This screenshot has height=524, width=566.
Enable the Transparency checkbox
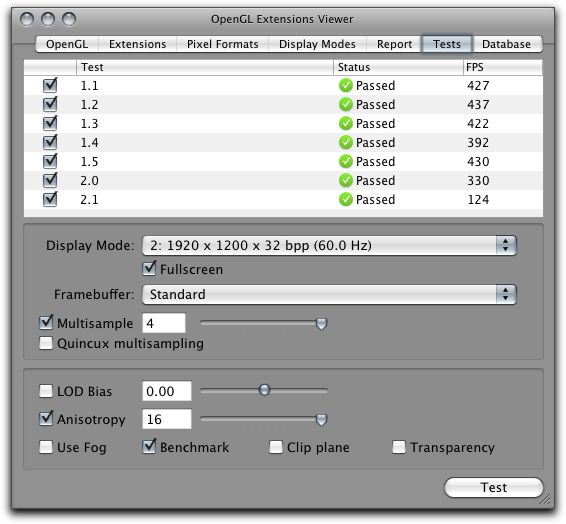399,447
